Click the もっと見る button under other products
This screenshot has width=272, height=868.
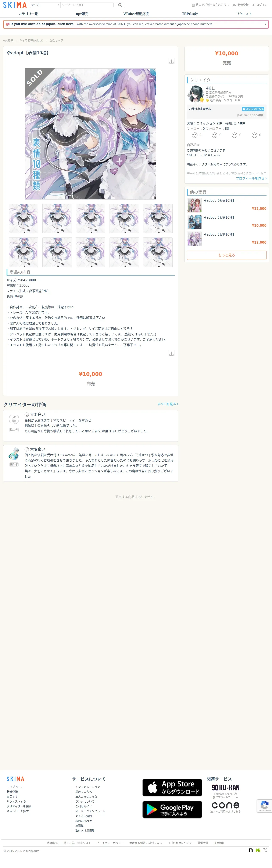tap(226, 255)
